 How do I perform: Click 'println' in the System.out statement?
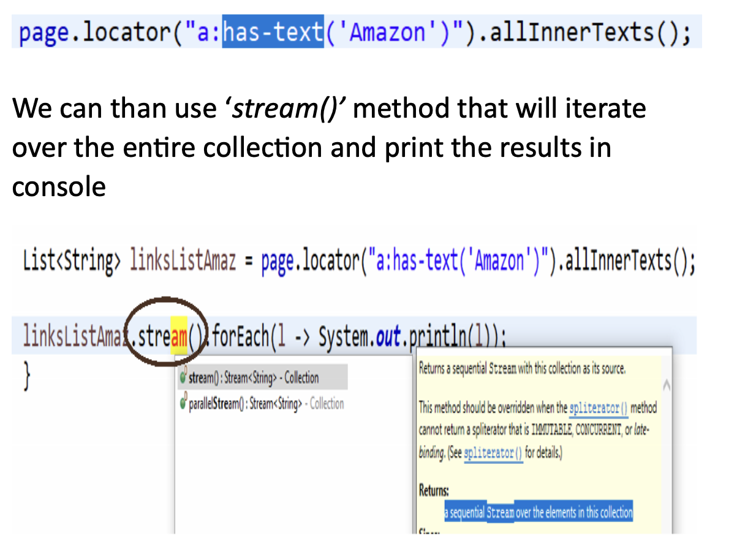pos(436,337)
